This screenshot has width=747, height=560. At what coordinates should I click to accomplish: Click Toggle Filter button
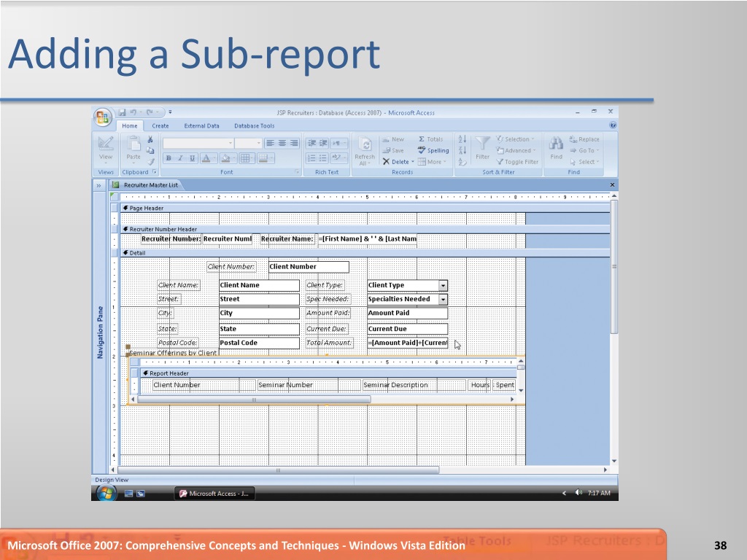pyautogui.click(x=517, y=162)
